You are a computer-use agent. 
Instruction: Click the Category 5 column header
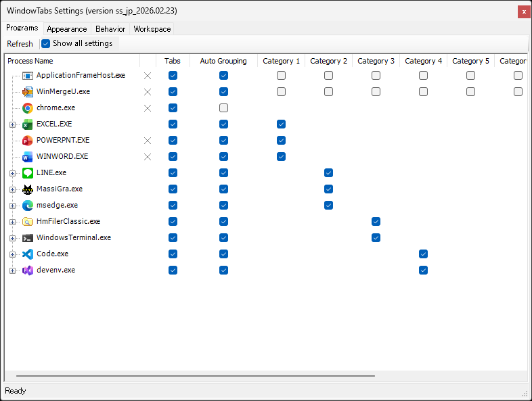coord(470,61)
